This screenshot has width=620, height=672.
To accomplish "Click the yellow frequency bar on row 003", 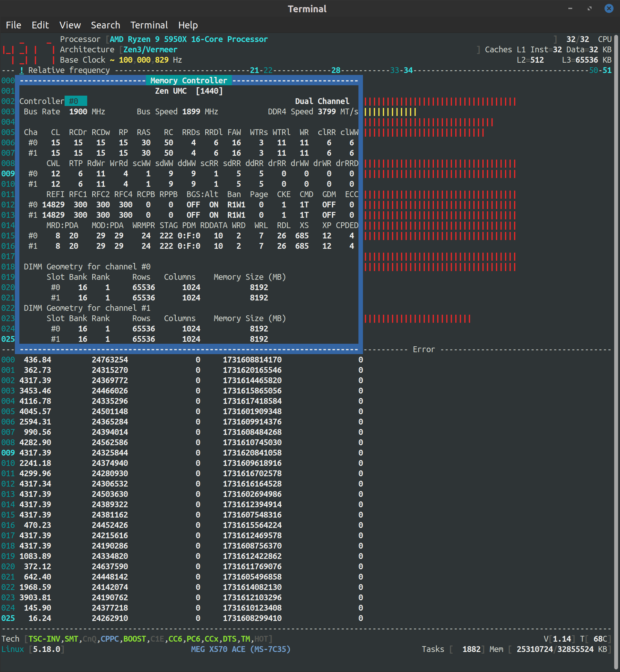I will (390, 112).
